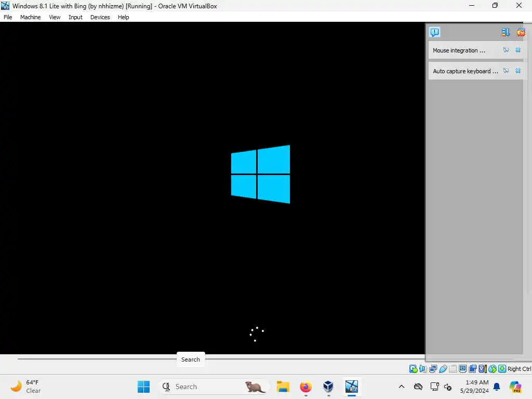Toggle the notification center speech-bubble icon
This screenshot has width=532, height=399.
coord(435,32)
